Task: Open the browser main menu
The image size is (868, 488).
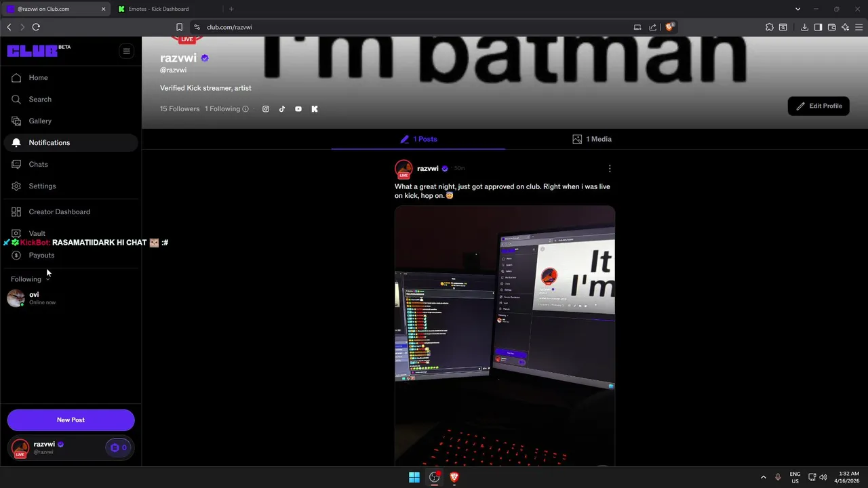Action: [859, 27]
